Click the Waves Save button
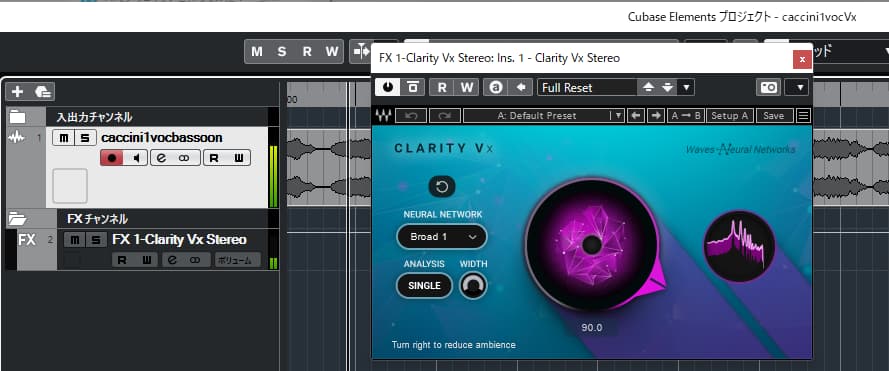The image size is (889, 371). pos(774,116)
